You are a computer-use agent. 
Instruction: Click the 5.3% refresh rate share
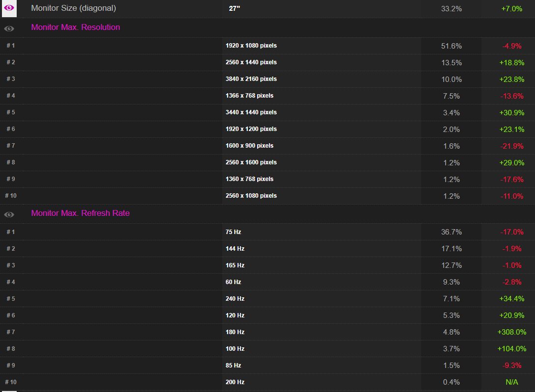click(x=451, y=316)
